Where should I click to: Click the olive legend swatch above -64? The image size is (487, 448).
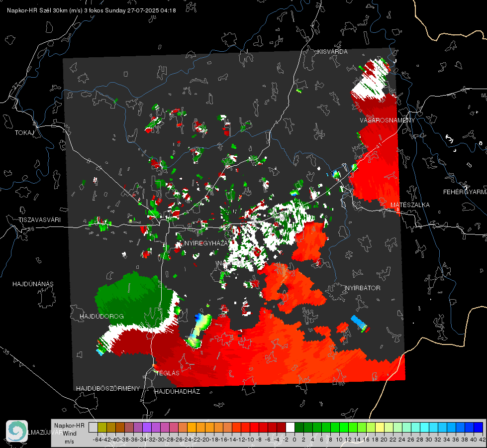[x=102, y=427]
